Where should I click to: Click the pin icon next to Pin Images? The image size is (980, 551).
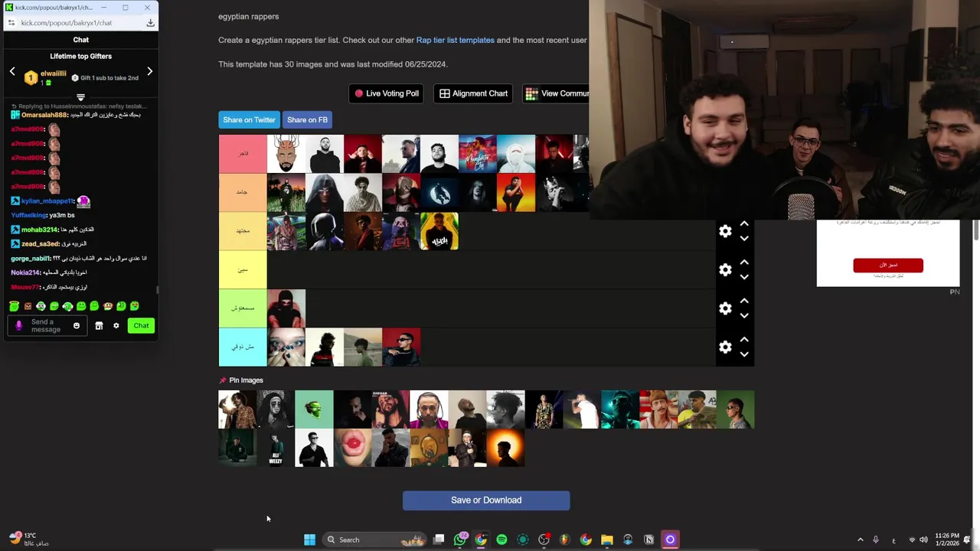[223, 380]
